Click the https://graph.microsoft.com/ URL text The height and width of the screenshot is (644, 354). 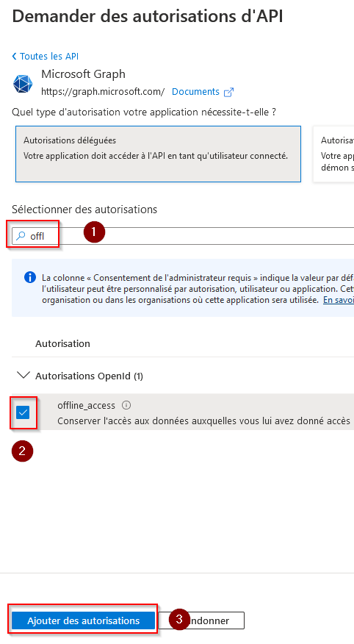(103, 92)
